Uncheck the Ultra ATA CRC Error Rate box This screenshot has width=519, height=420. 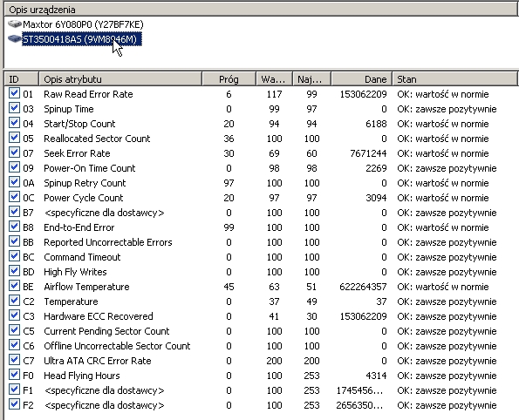(14, 360)
